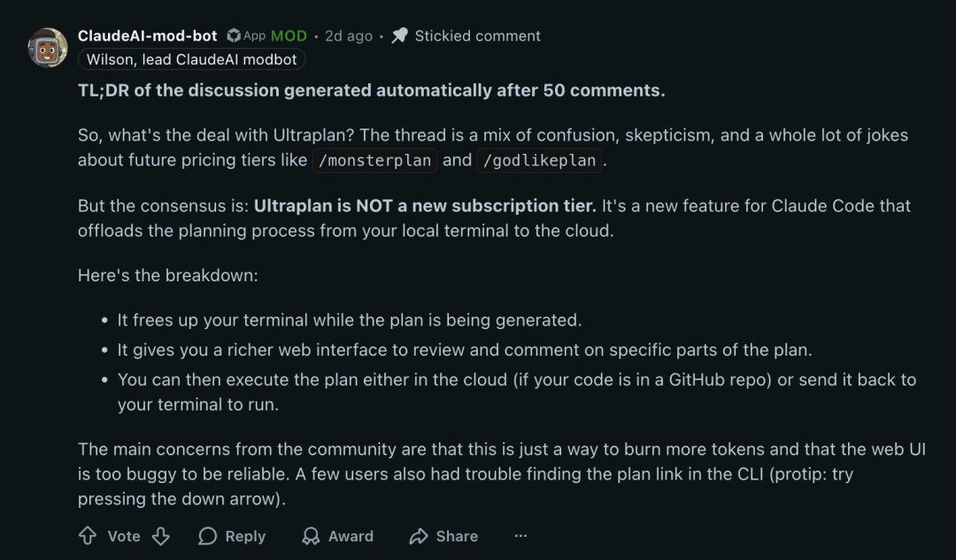Viewport: 956px width, 560px height.
Task: Click the /monsterplan code snippet
Action: pos(375,161)
